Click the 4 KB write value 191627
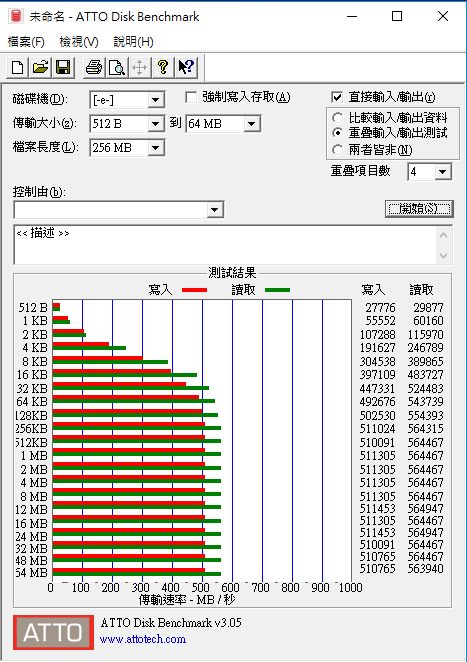467x662 pixels. pyautogui.click(x=377, y=348)
